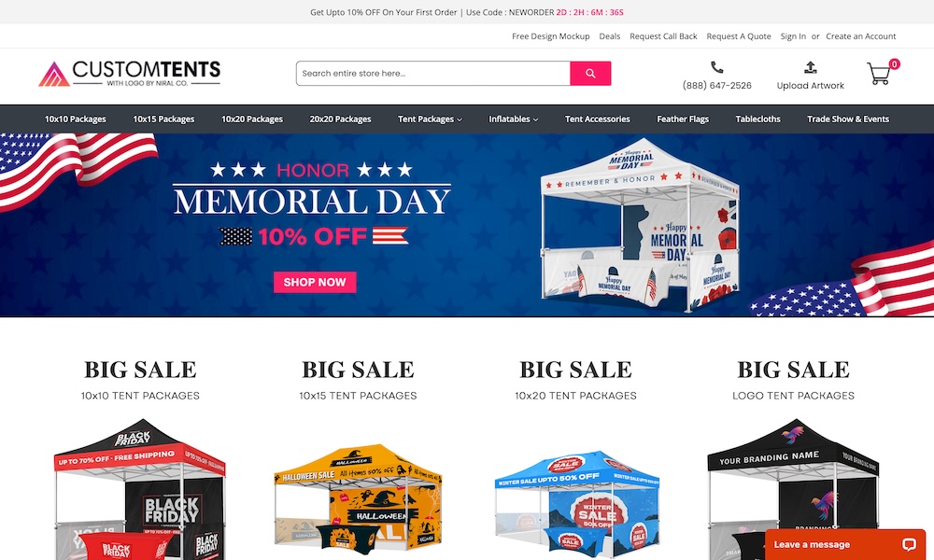Click the pink search magnifier button

589,73
